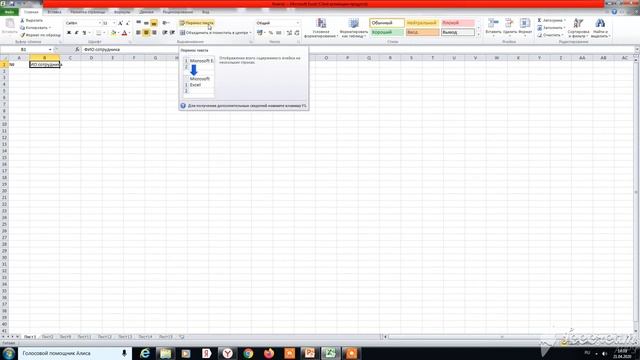Toggle bold formatting
Viewport: 640px width, 360px height.
coord(69,33)
